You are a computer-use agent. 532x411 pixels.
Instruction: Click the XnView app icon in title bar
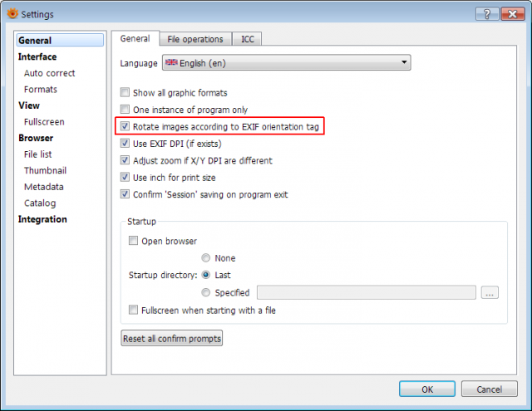[12, 14]
